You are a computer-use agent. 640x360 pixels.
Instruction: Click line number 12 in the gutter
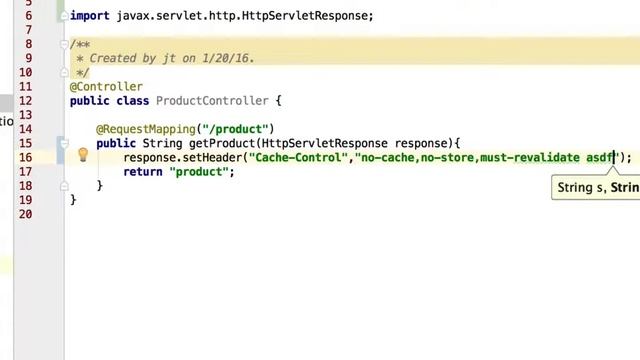point(25,101)
